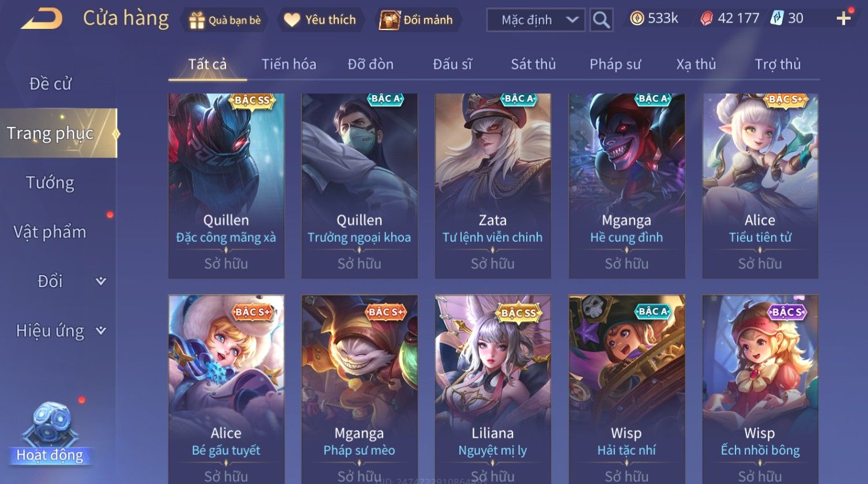Tap the red gem currency icon
Viewport: 868px width, 484px height.
(707, 19)
